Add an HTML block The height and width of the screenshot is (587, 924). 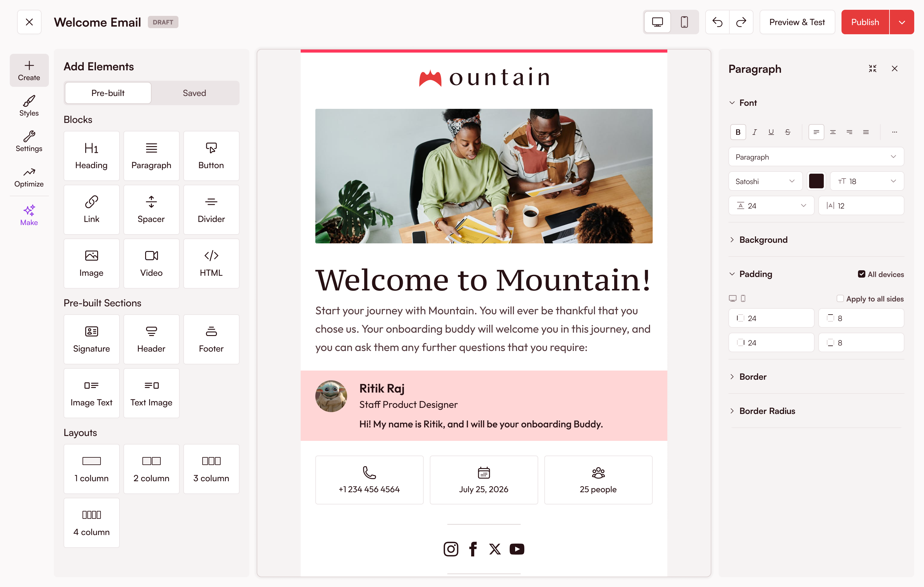211,263
